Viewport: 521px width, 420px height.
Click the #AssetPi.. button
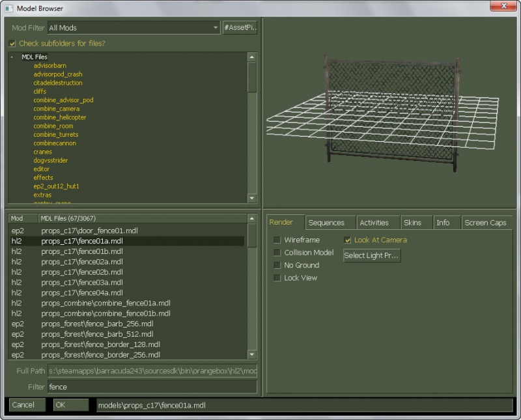(x=240, y=27)
